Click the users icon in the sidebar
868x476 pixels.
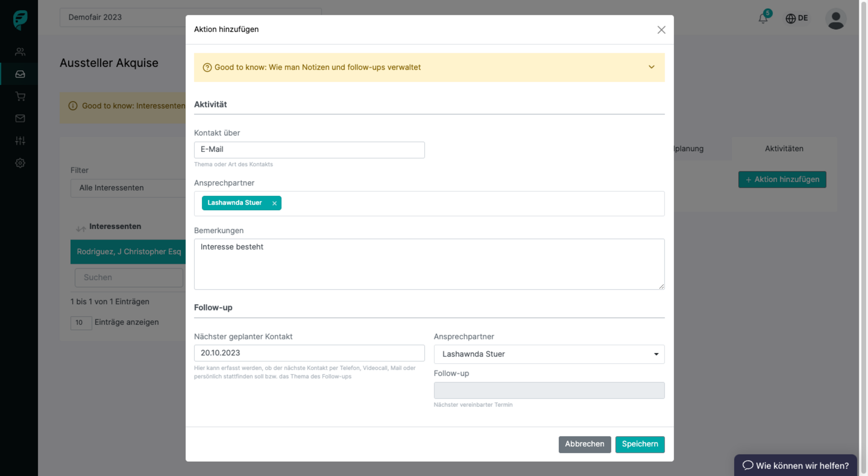[x=20, y=52]
